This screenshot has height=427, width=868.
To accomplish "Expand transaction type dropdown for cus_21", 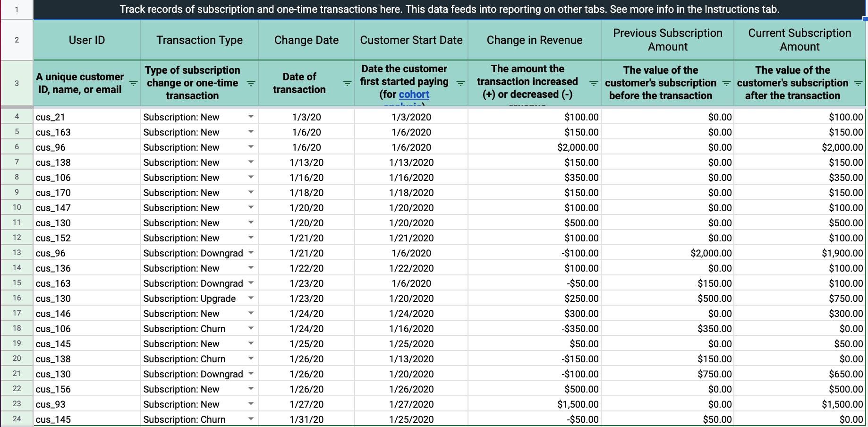I will [251, 117].
